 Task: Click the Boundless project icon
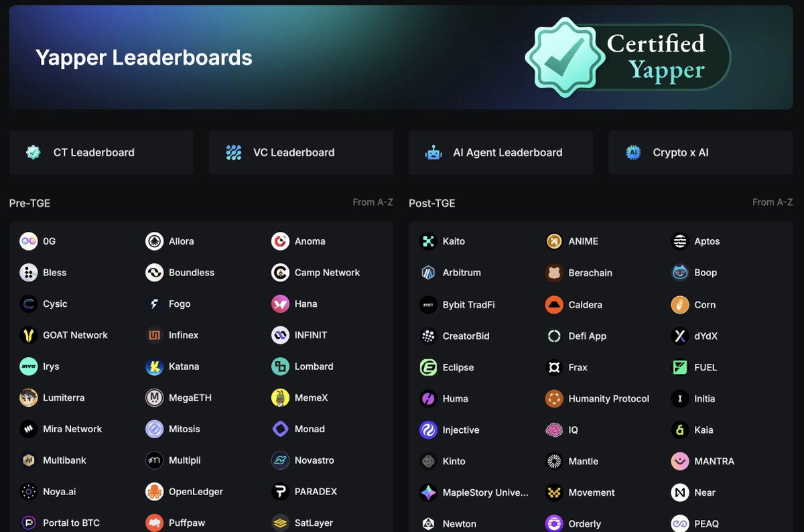click(154, 273)
